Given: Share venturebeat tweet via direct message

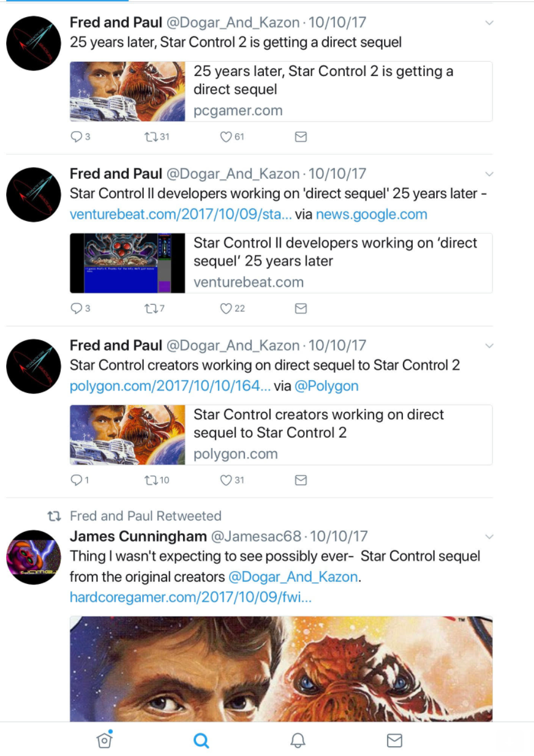Looking at the screenshot, I should pos(301,309).
